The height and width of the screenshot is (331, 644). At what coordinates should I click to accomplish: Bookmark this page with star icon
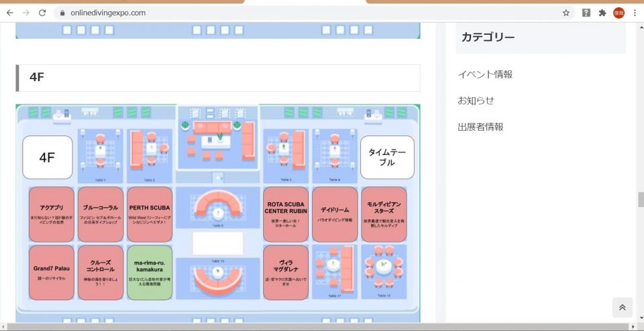pos(566,13)
